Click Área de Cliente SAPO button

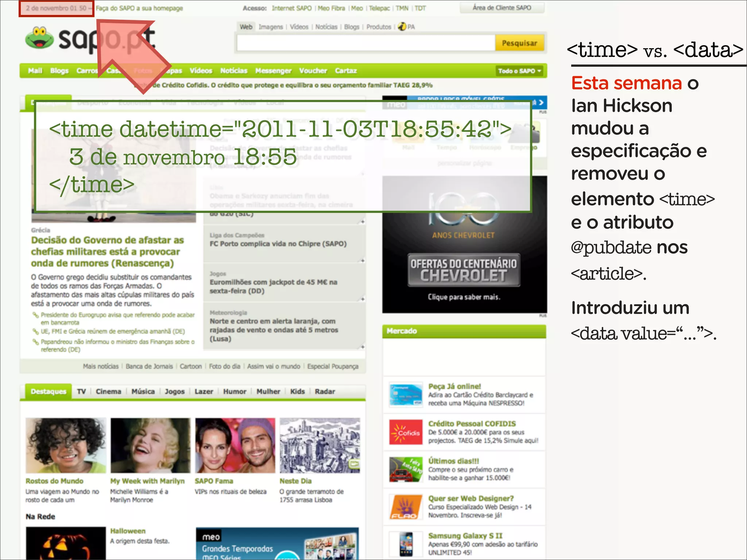pos(502,8)
